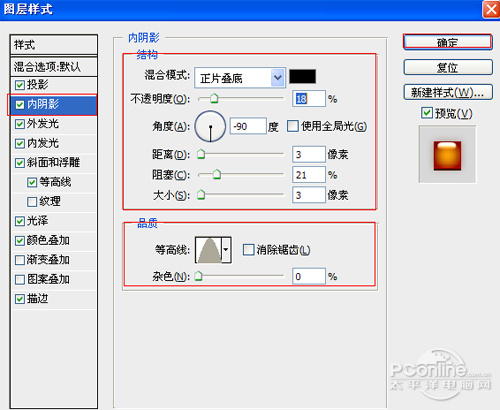Image resolution: width=500 pixels, height=410 pixels.
Task: Uncheck the 内发光 effect checkbox
Action: (20, 144)
